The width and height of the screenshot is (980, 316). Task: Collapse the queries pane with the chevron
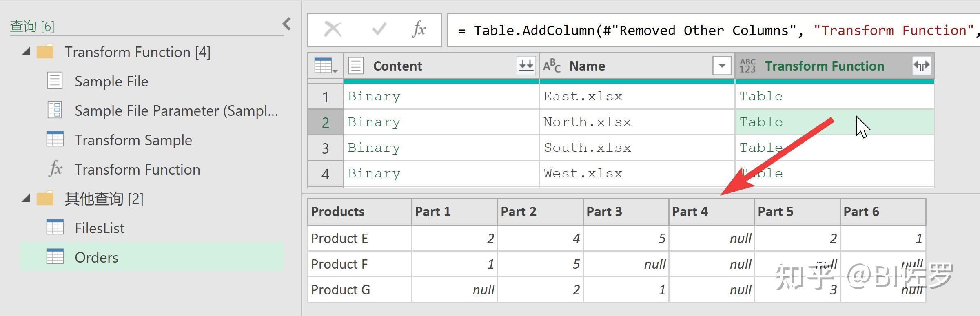click(x=287, y=24)
